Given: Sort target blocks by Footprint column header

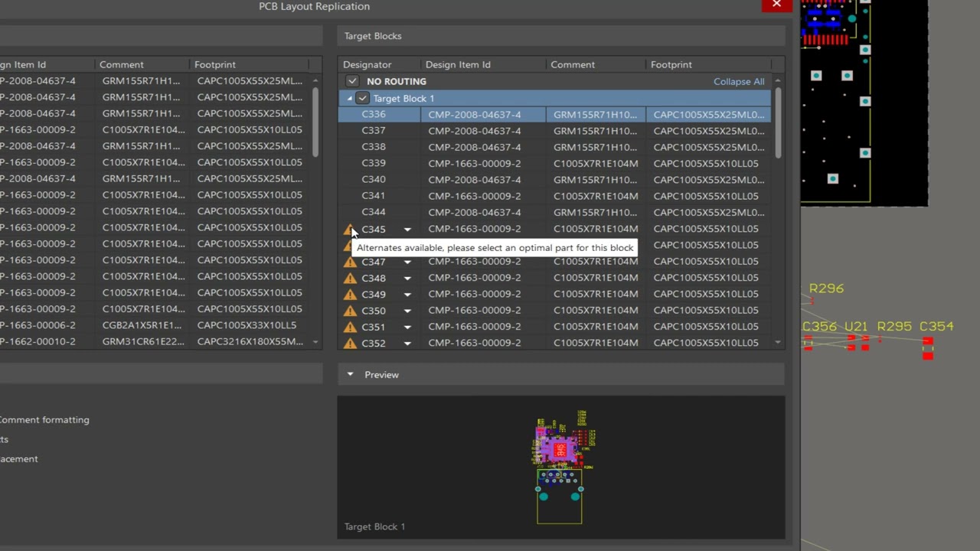Looking at the screenshot, I should click(x=671, y=64).
